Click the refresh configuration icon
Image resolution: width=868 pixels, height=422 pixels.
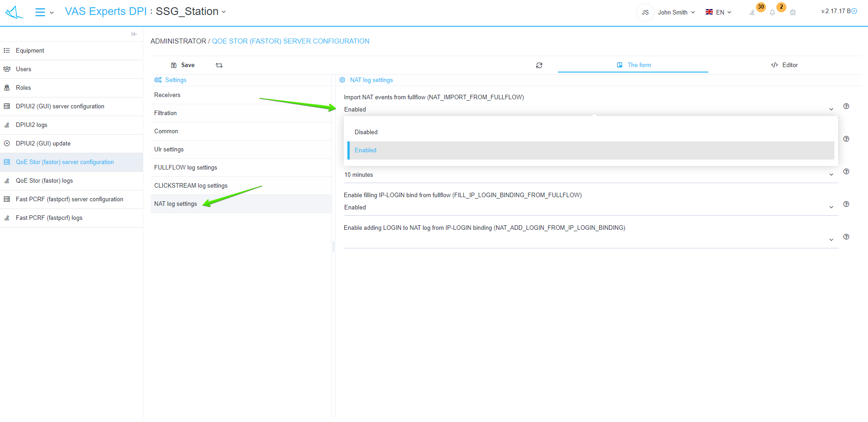[539, 65]
